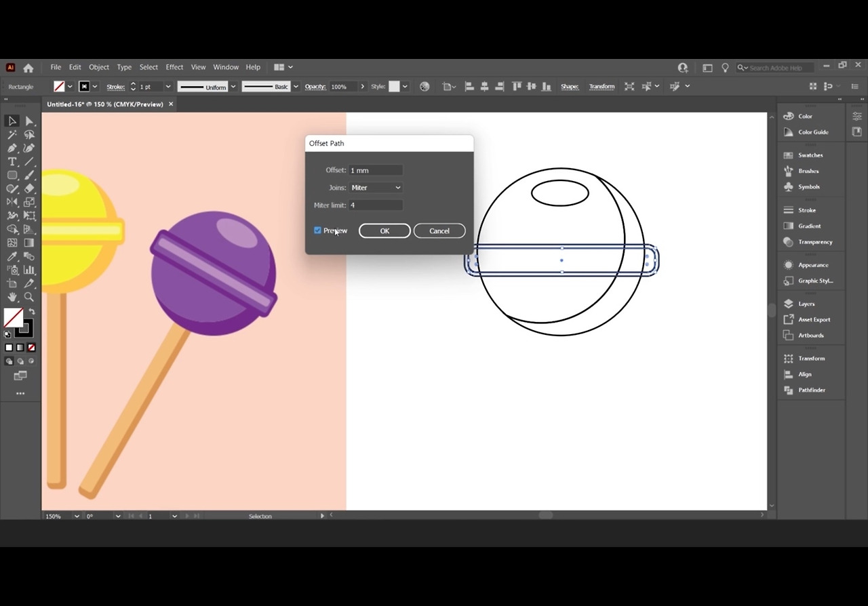Swap fill and stroke colors
This screenshot has width=868, height=606.
(x=31, y=312)
